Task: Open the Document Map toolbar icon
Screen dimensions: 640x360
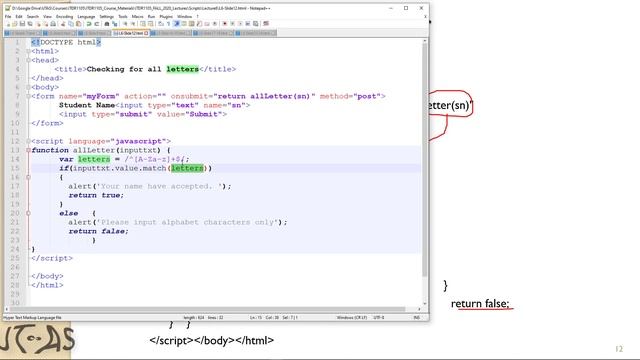Action: click(x=191, y=24)
